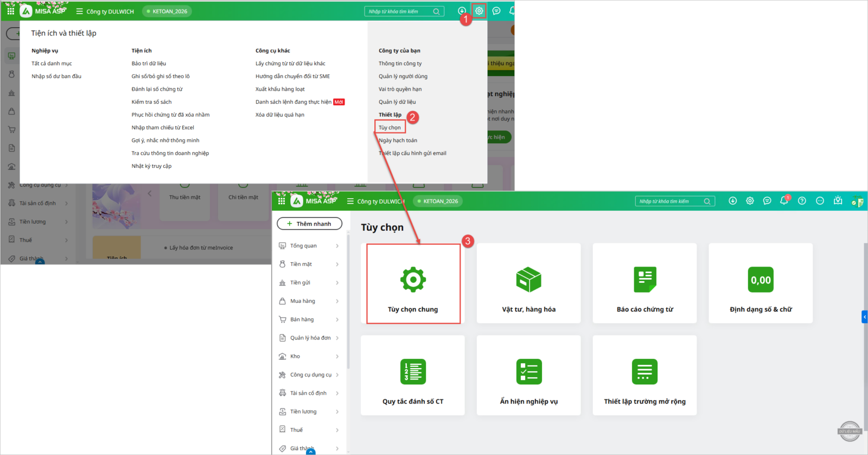The height and width of the screenshot is (455, 868).
Task: Expand the Tiền lương sidebar menu
Action: coord(309,412)
